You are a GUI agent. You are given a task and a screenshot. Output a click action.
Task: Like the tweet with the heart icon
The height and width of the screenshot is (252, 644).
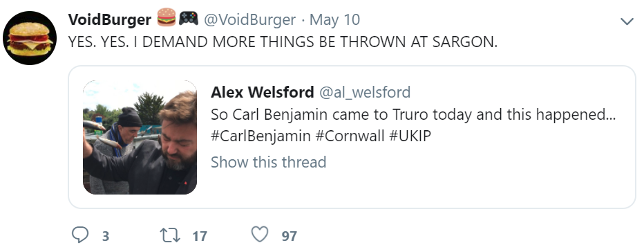tap(260, 235)
